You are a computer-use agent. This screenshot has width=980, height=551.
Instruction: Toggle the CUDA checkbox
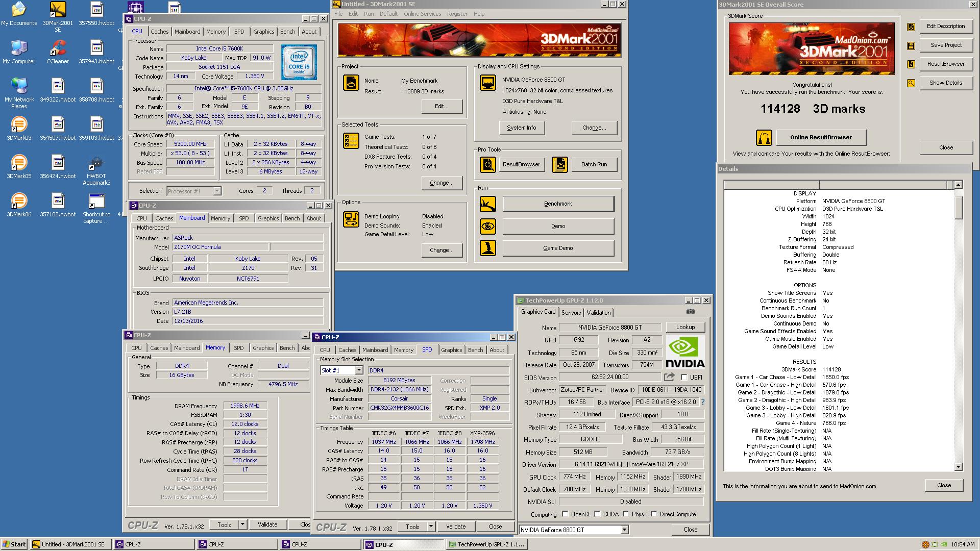(597, 514)
